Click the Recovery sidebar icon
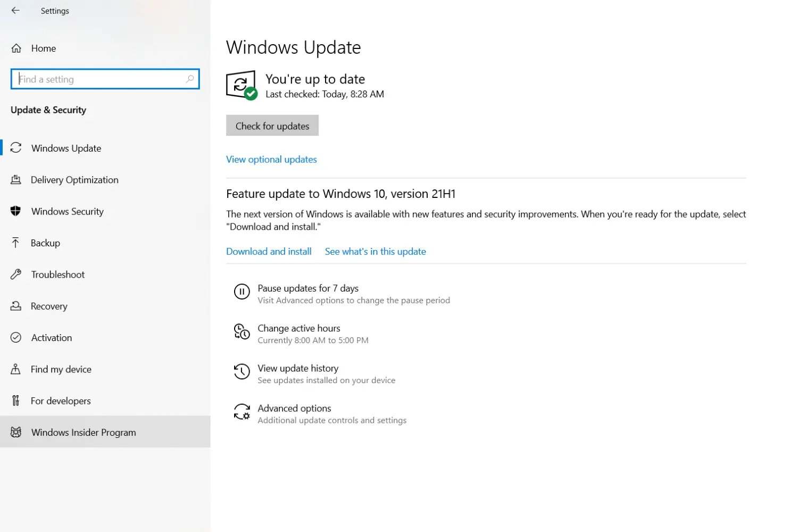The width and height of the screenshot is (798, 532). click(x=16, y=306)
